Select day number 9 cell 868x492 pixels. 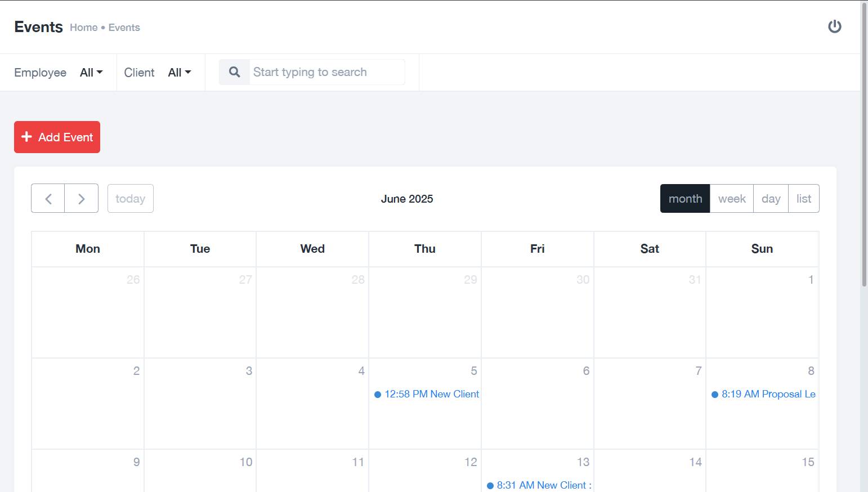click(x=88, y=471)
